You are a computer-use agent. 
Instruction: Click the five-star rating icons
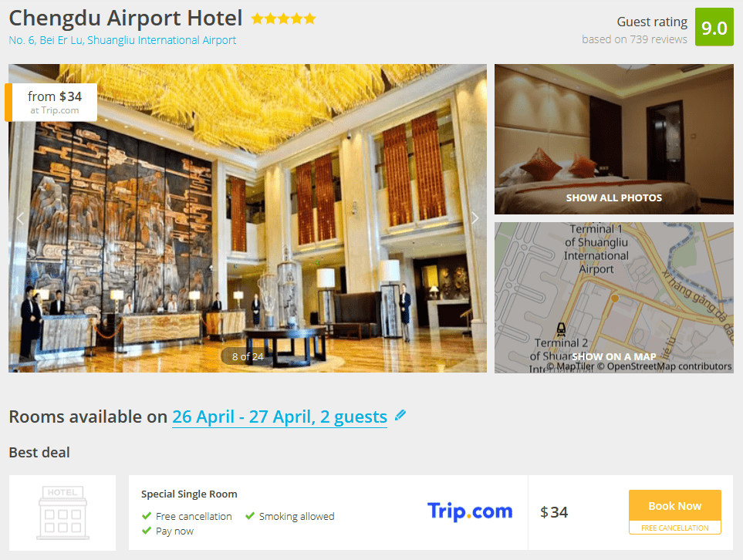(x=283, y=19)
